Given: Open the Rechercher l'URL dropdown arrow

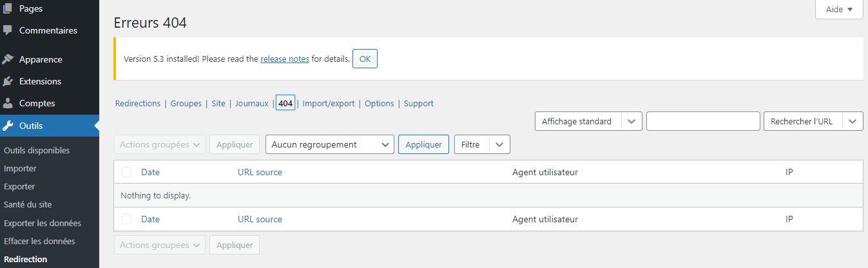Looking at the screenshot, I should coord(853,121).
